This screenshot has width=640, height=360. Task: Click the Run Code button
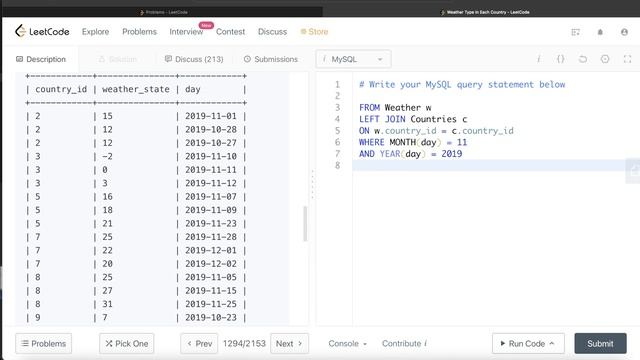coord(528,344)
